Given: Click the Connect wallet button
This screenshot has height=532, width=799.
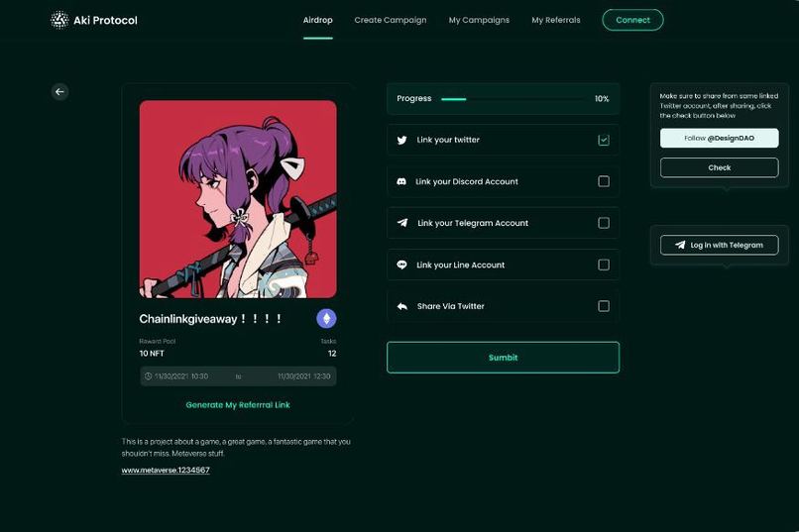Looking at the screenshot, I should click(x=632, y=20).
